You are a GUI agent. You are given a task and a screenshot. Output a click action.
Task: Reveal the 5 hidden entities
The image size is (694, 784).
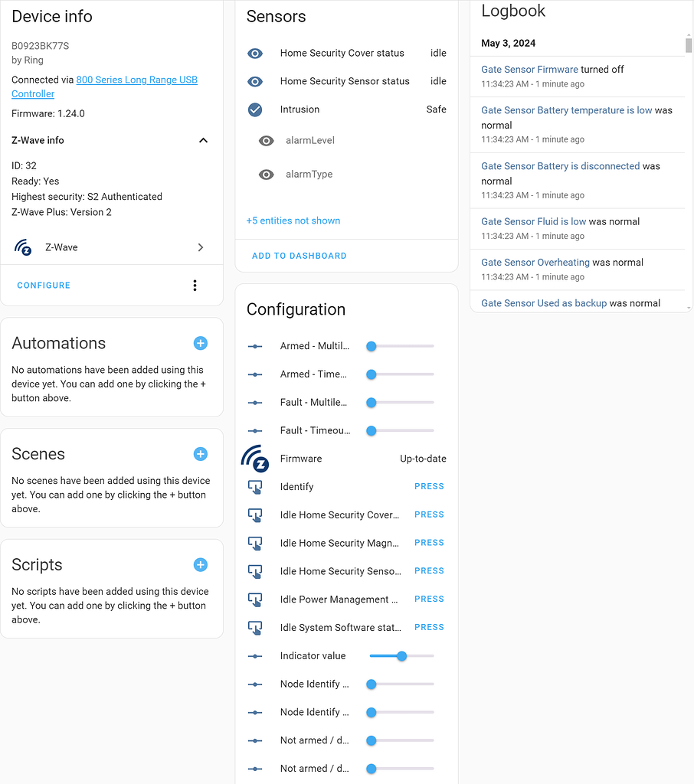[x=293, y=220]
